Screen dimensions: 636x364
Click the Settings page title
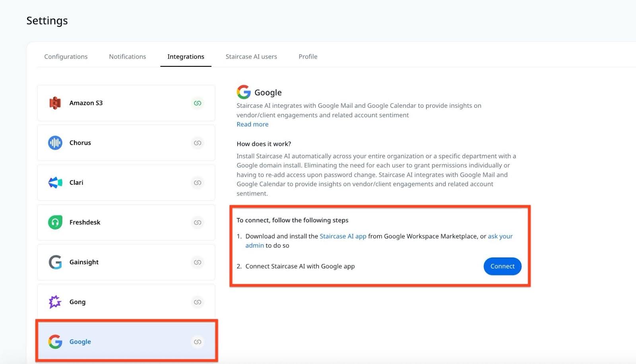point(47,21)
